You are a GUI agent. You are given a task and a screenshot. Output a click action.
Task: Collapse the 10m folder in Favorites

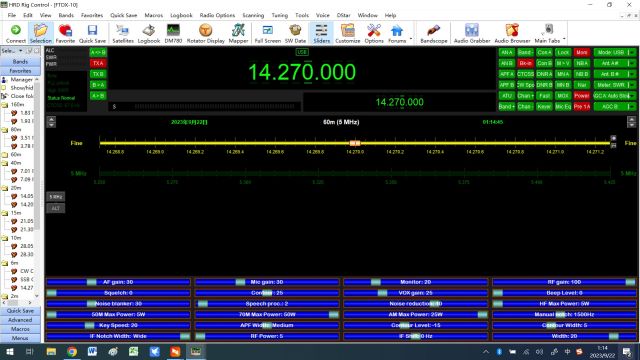[5, 238]
